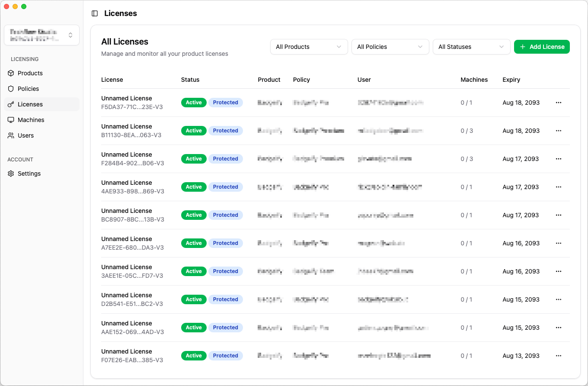The image size is (588, 386).
Task: Click the License column header
Action: tap(112, 80)
